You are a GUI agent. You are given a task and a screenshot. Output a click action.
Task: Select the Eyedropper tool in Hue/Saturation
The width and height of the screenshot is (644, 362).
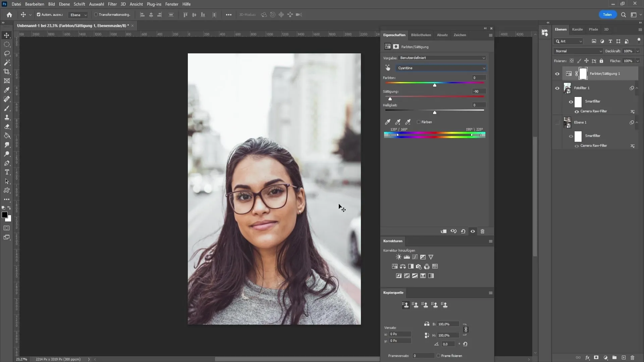click(387, 122)
